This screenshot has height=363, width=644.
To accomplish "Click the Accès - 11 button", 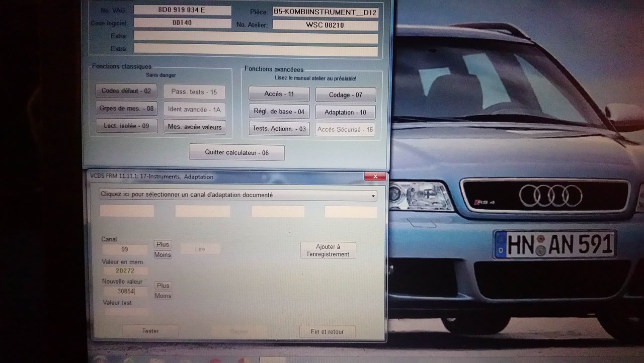I will (279, 94).
